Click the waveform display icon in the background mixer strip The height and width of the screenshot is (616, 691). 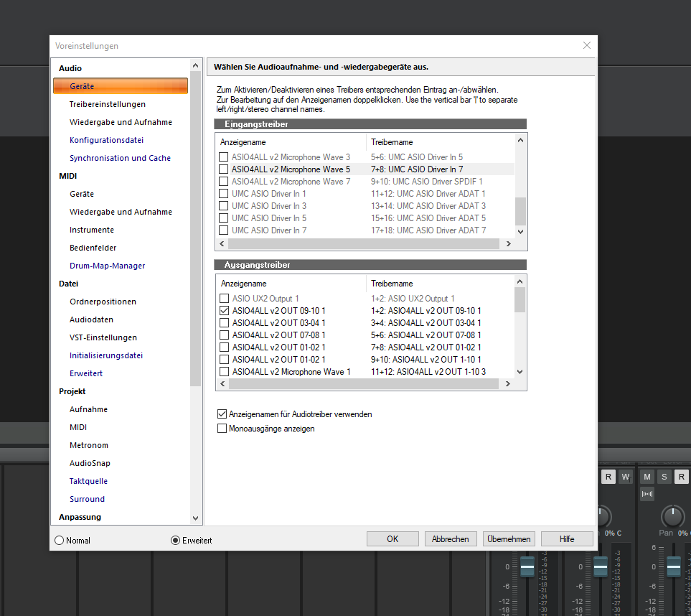[647, 494]
